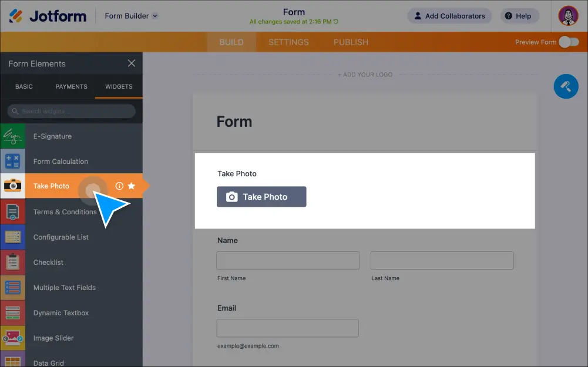Click the Add Collaborators button
Screen dimensions: 588x367
tap(449, 16)
